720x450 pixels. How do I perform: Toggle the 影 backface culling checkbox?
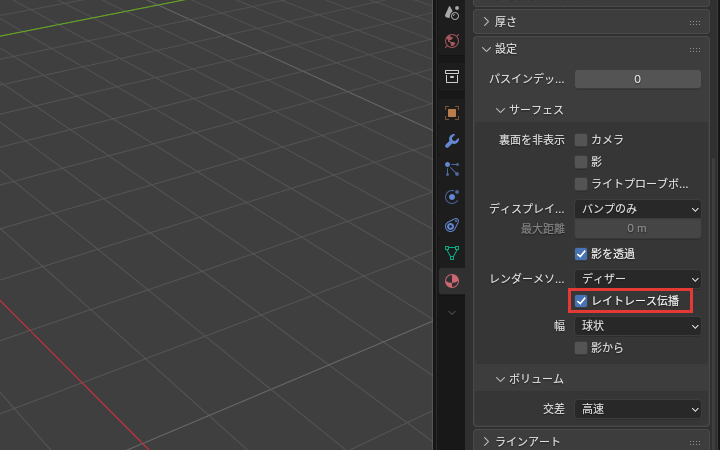(x=581, y=162)
